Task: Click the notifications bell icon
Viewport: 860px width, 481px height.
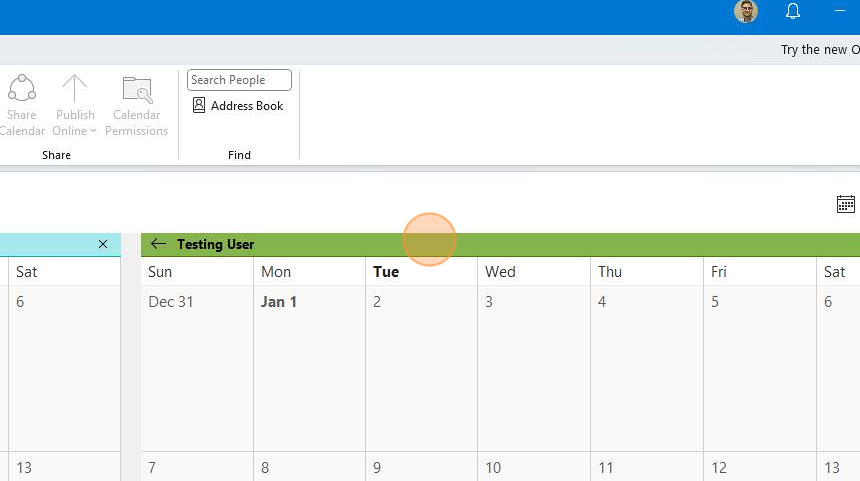Action: click(793, 12)
